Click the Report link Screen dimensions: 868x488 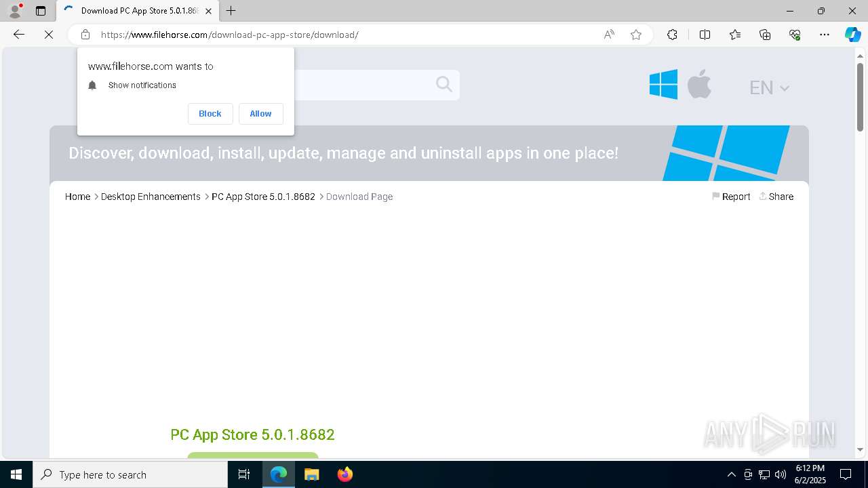[x=731, y=197]
